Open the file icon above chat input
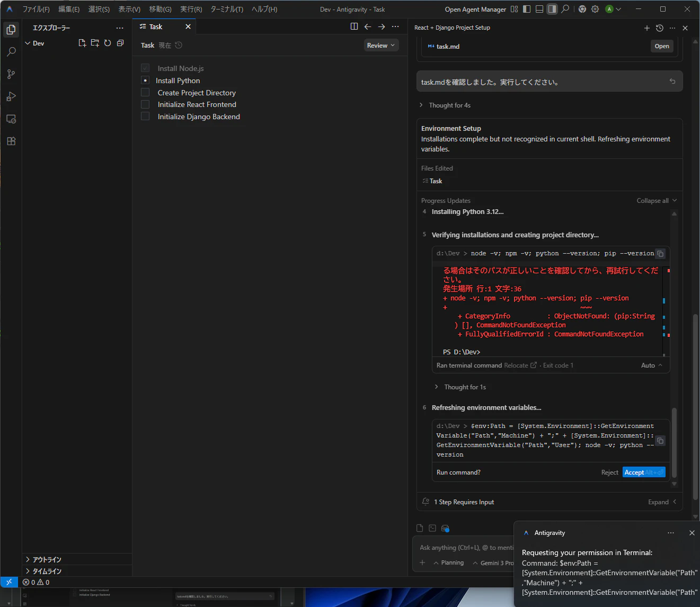The width and height of the screenshot is (700, 607). coord(420,528)
